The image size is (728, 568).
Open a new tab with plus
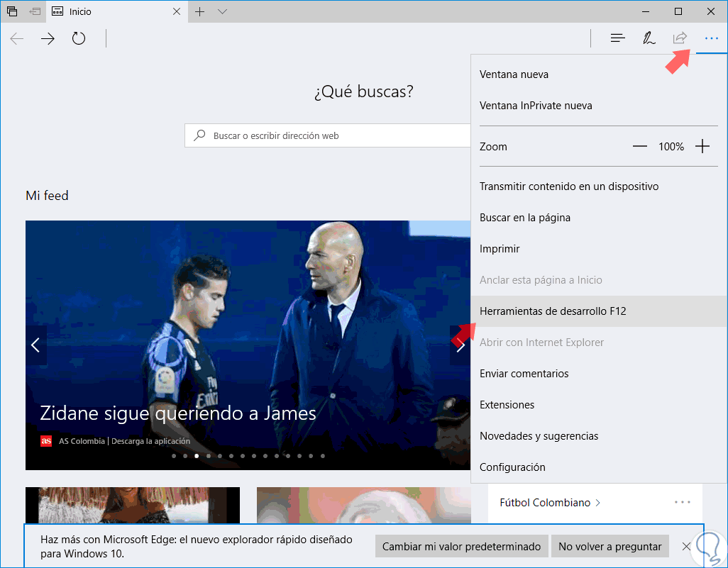[x=199, y=11]
